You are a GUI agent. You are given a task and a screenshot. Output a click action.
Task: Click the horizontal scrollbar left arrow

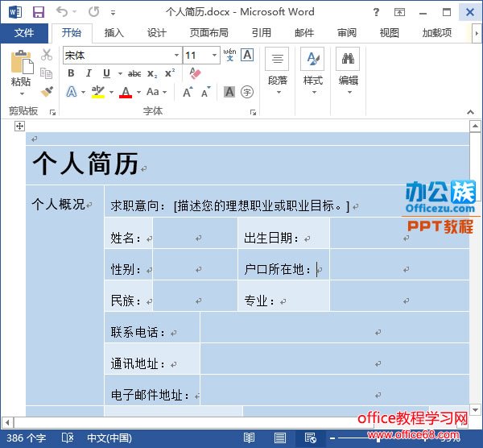click(x=7, y=422)
